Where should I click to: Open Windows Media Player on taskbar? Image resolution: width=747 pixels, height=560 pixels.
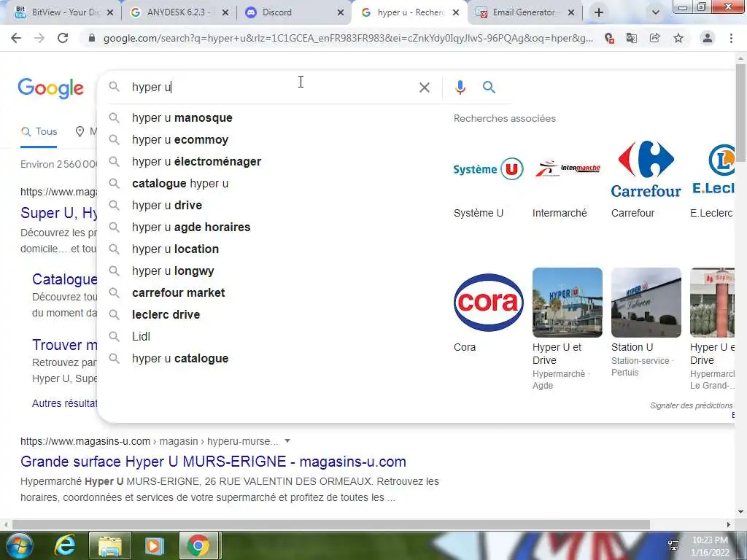(x=155, y=545)
